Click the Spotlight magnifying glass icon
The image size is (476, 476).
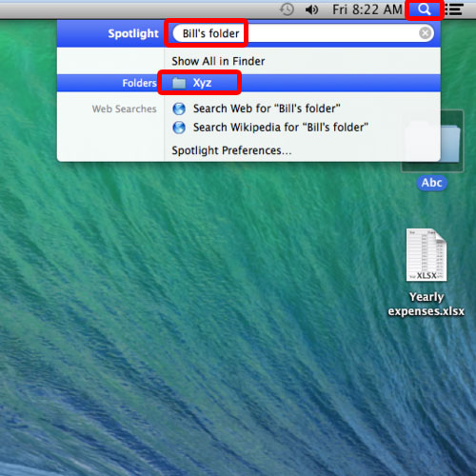click(x=424, y=10)
